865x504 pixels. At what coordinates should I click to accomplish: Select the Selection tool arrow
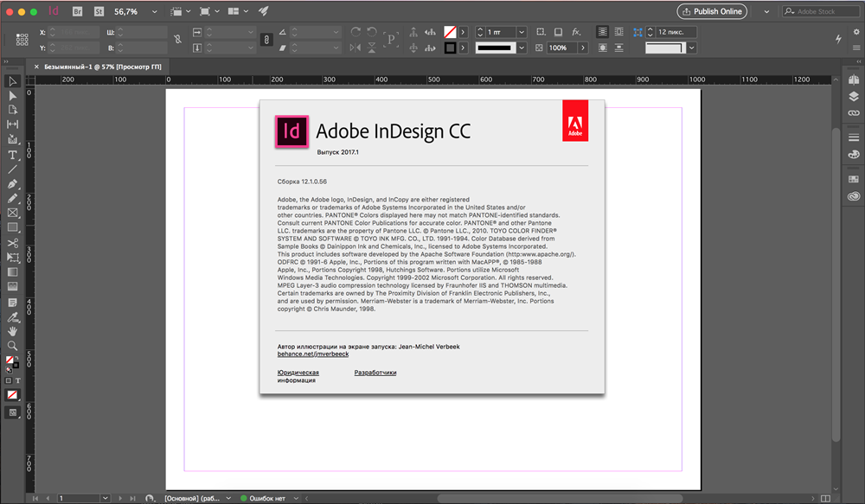[x=12, y=81]
